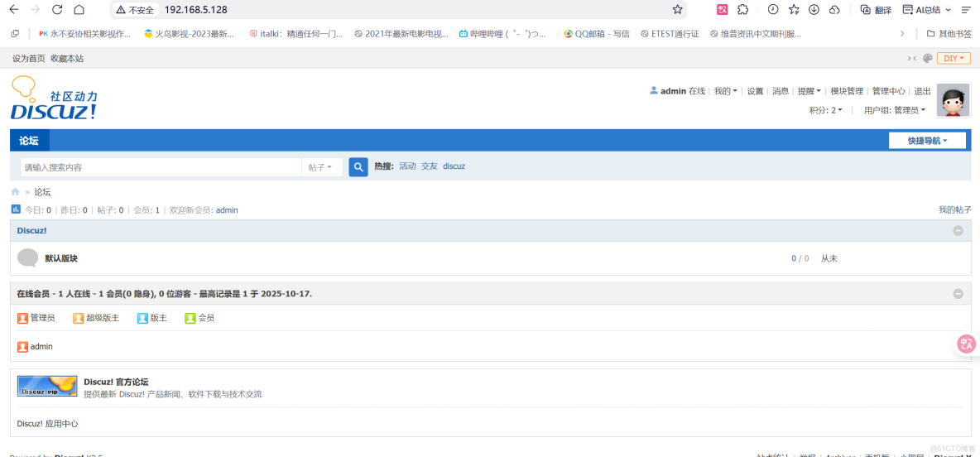Click the Discuz! category title link
This screenshot has height=457, width=980.
tap(32, 231)
